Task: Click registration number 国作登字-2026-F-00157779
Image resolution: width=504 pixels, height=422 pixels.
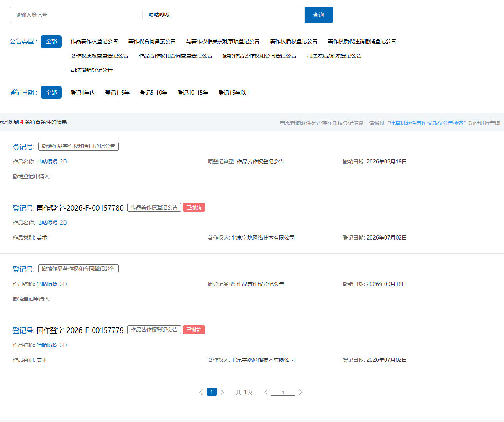Action: [80, 330]
